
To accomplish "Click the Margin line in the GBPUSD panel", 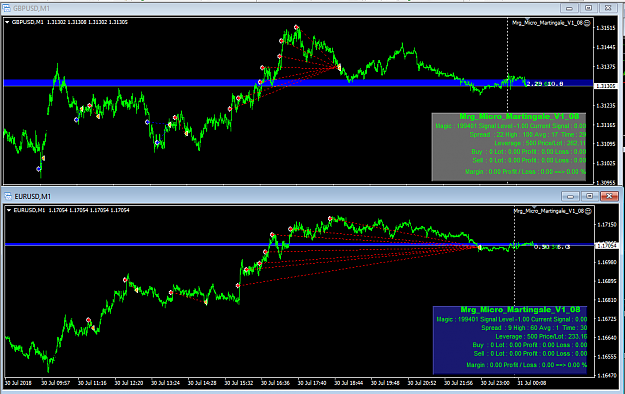I will point(525,172).
